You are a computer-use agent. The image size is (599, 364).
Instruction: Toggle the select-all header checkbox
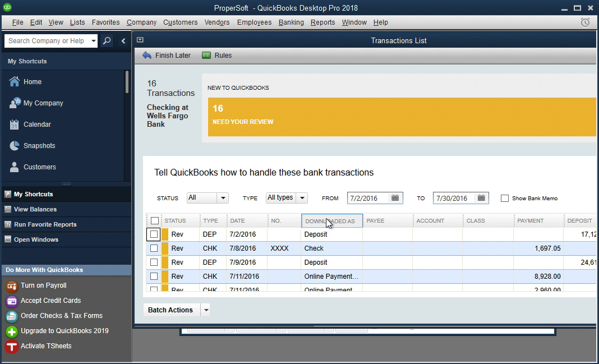point(155,221)
